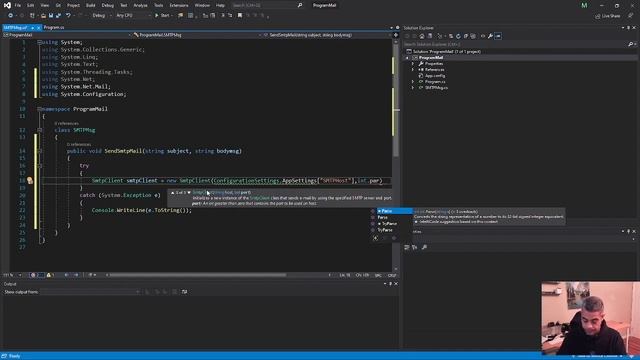
Task: Select App.config in Solution Explorer
Action: [435, 76]
